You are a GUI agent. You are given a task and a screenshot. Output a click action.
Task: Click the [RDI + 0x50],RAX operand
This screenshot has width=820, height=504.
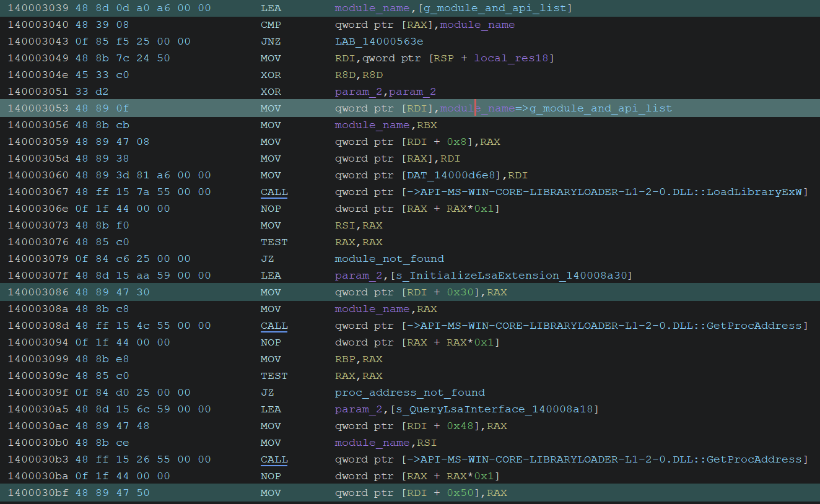click(x=454, y=493)
